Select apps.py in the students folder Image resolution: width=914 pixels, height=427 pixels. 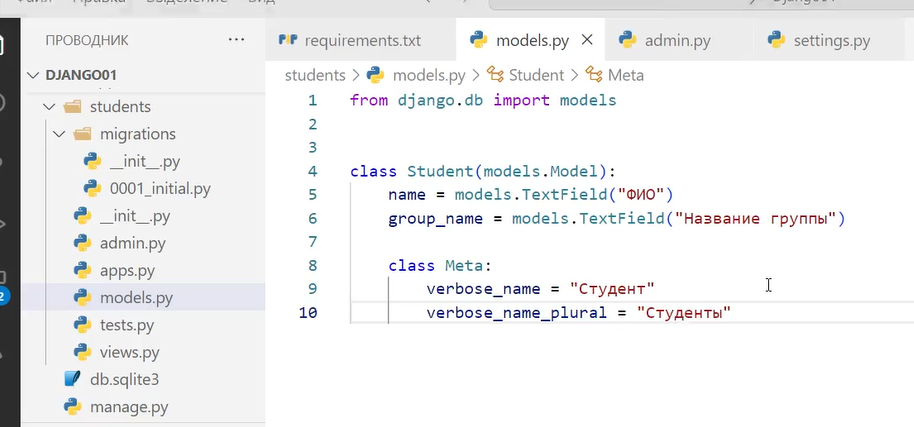pyautogui.click(x=125, y=270)
